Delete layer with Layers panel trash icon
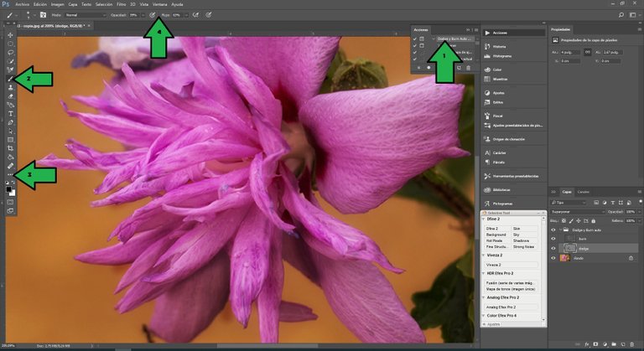 click(631, 344)
